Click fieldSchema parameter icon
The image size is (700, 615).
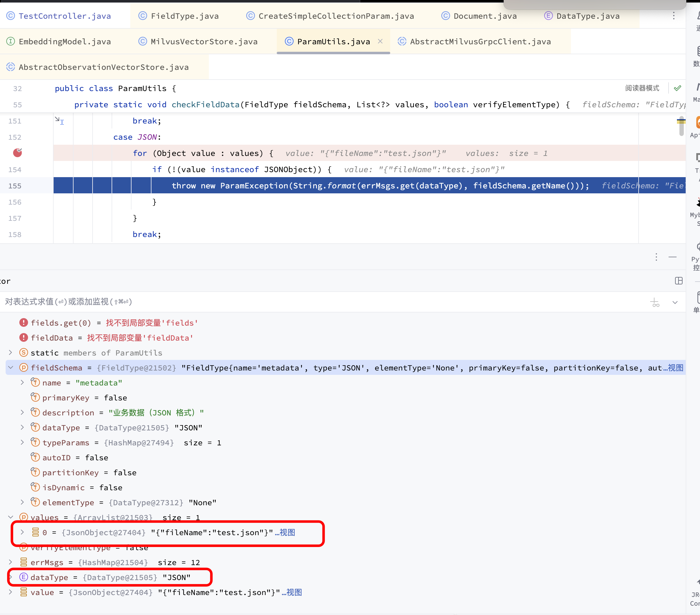coord(23,368)
